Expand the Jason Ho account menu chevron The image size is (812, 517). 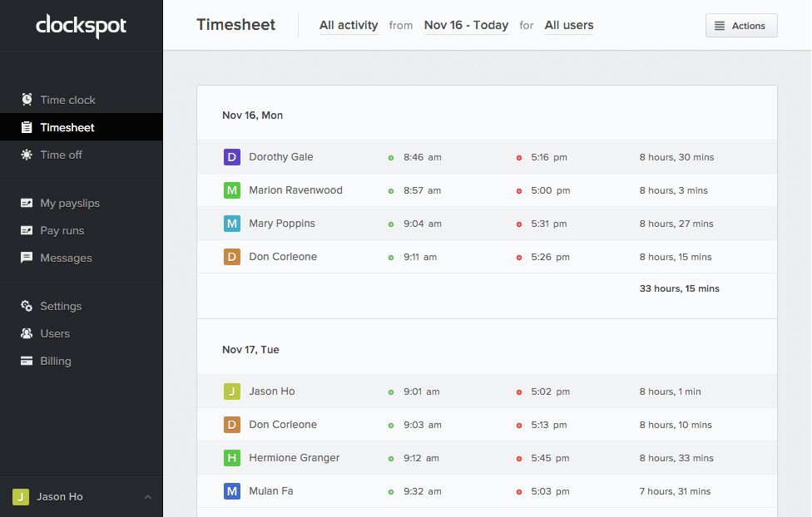coord(147,497)
